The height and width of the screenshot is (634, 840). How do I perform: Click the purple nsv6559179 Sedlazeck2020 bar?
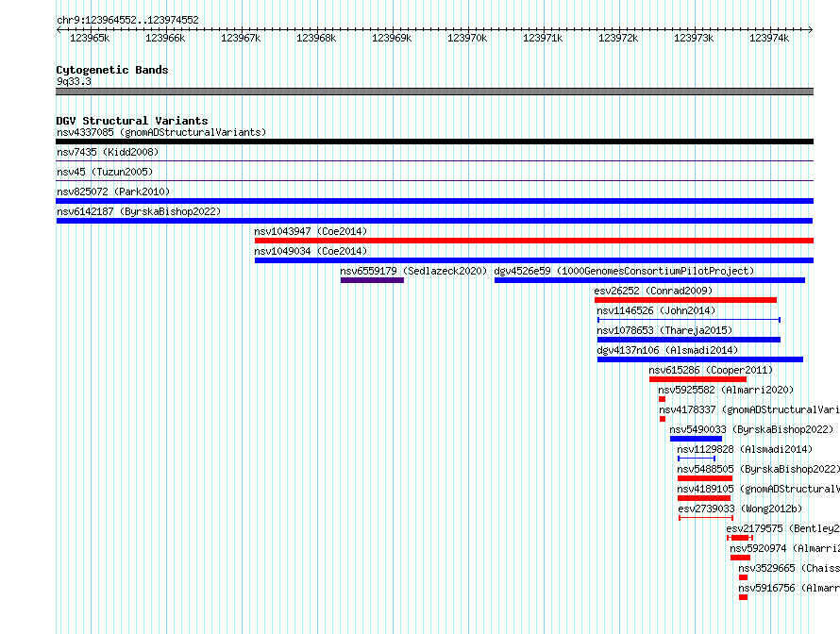[372, 280]
